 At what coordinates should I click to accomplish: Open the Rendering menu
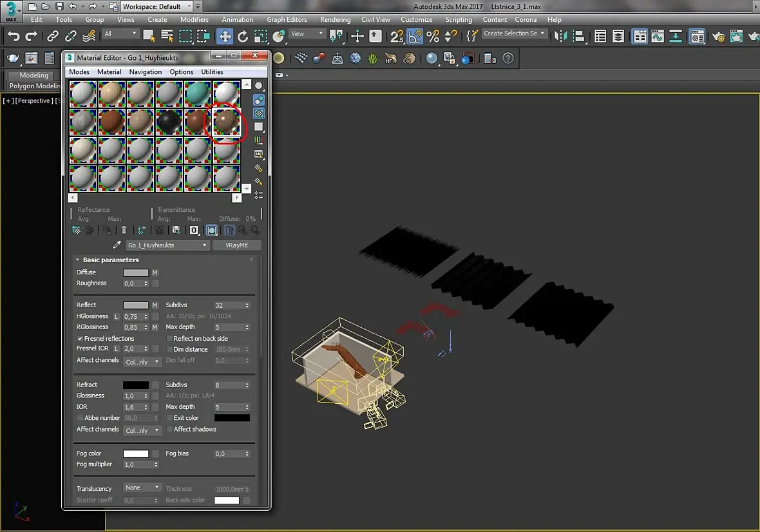335,19
